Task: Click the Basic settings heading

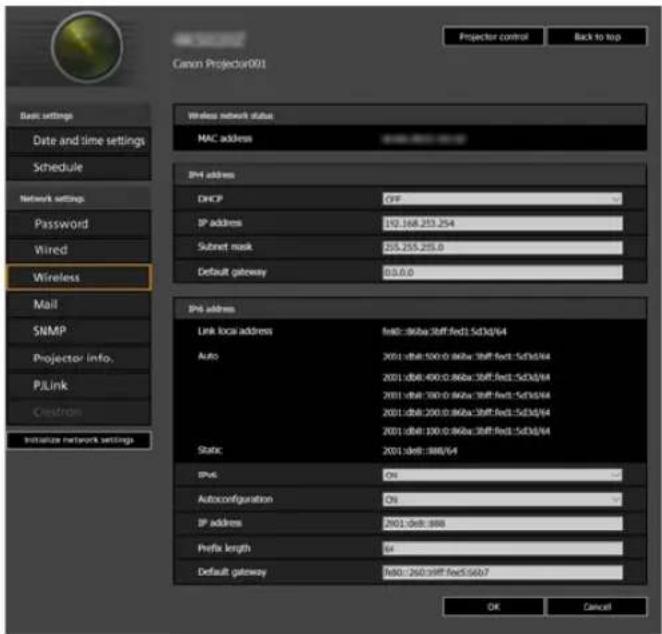Action: [x=46, y=116]
